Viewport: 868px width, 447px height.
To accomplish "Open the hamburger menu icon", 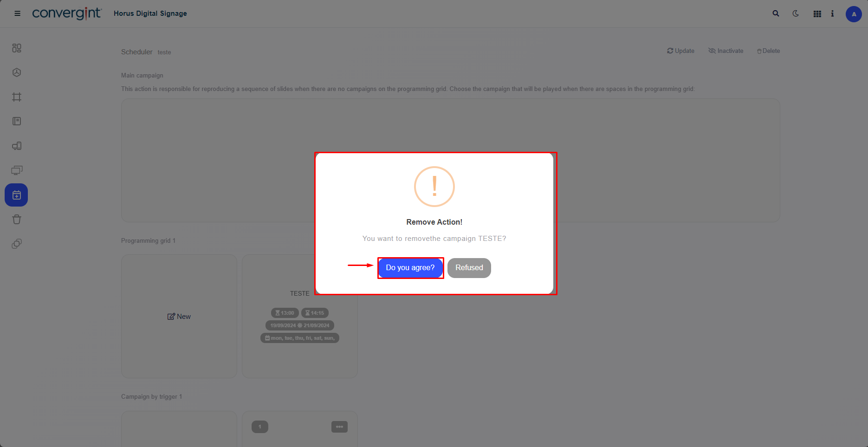I will pos(17,13).
